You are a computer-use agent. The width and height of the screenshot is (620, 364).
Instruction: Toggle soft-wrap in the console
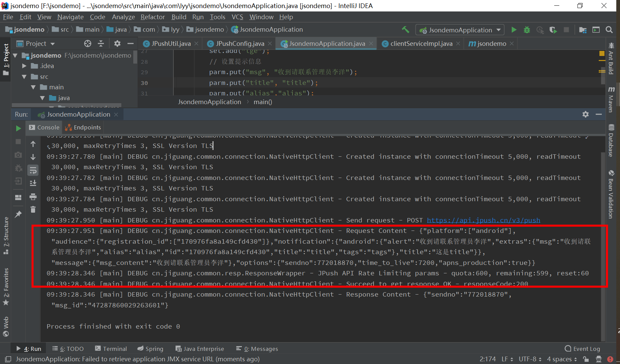[x=33, y=170]
